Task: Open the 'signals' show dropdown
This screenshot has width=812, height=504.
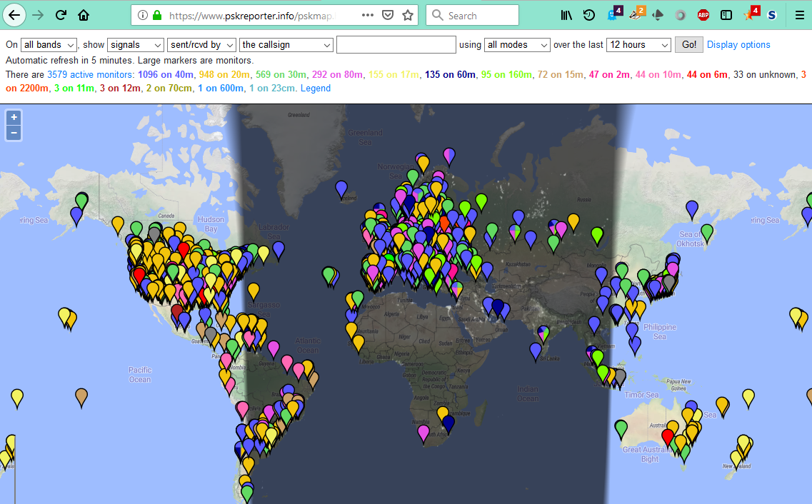Action: tap(136, 45)
